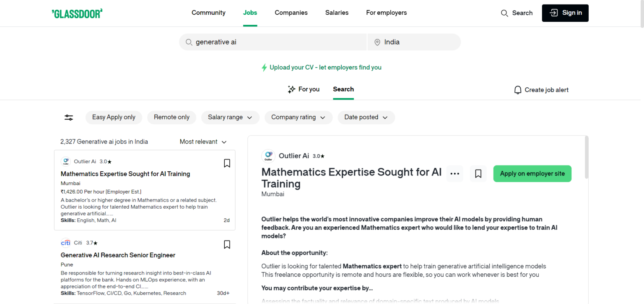Click Apply on employer site
This screenshot has height=304, width=644.
point(532,173)
